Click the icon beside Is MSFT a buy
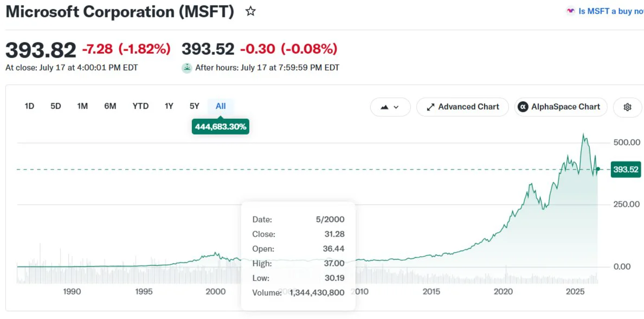The height and width of the screenshot is (319, 644). [570, 11]
